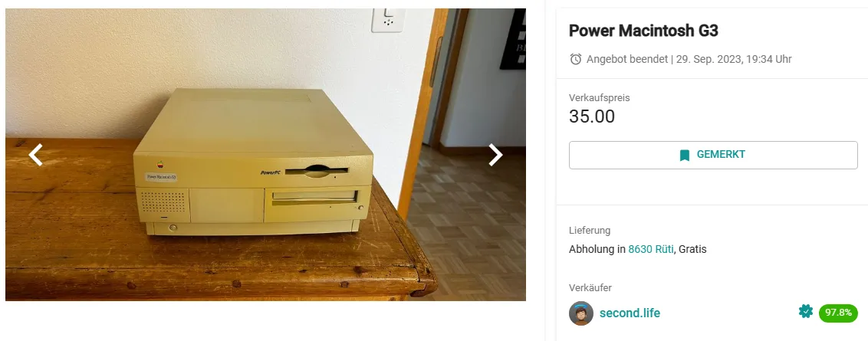The image size is (868, 341).
Task: Click the Verkaufspreis label
Action: pyautogui.click(x=600, y=98)
